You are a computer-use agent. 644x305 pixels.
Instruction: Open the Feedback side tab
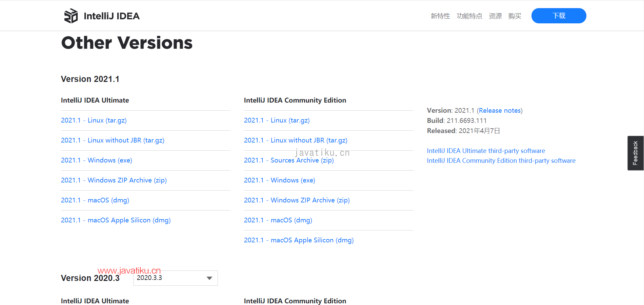[636, 153]
